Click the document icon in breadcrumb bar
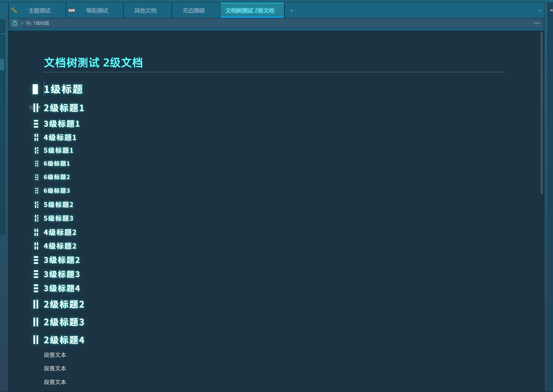Screen dimensions: 553x392 tap(15, 23)
